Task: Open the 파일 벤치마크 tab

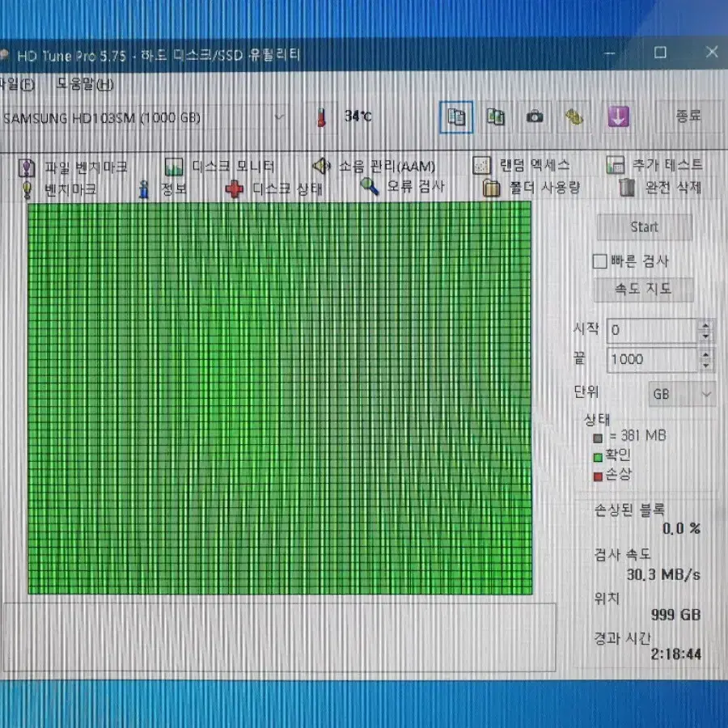Action: (73, 167)
